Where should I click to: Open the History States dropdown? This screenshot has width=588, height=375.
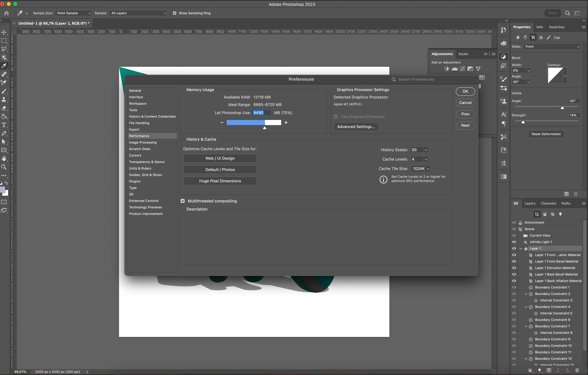tap(426, 150)
